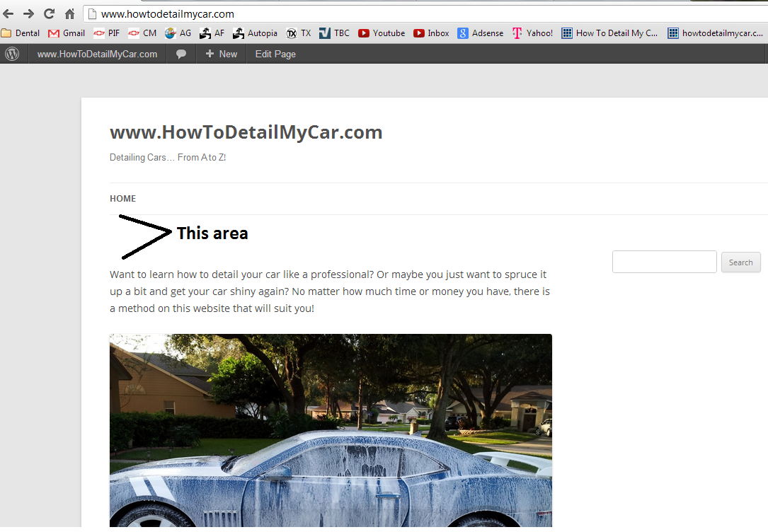768x532 pixels.
Task: Click the www.HowToDetailMyCar.com site title
Action: [x=246, y=132]
